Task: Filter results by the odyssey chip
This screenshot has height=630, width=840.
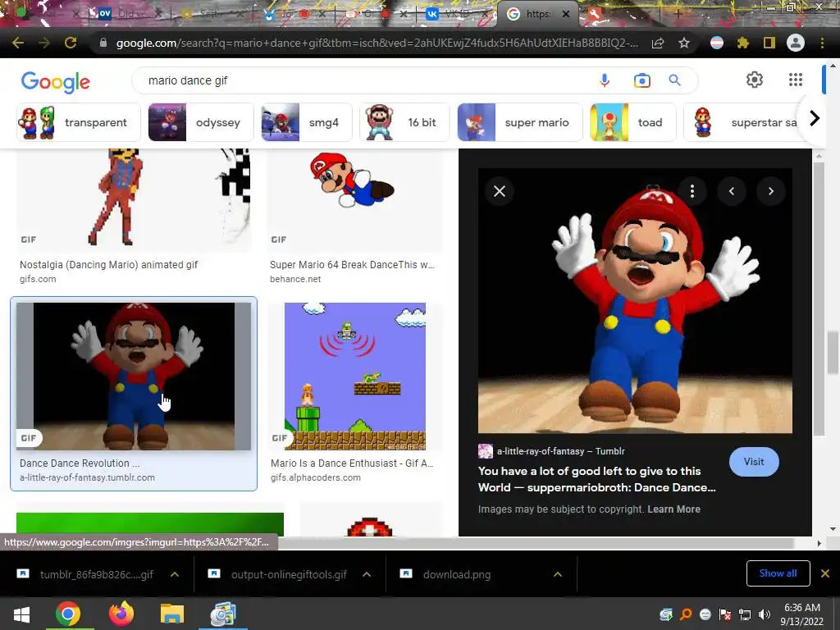Action: (x=200, y=122)
